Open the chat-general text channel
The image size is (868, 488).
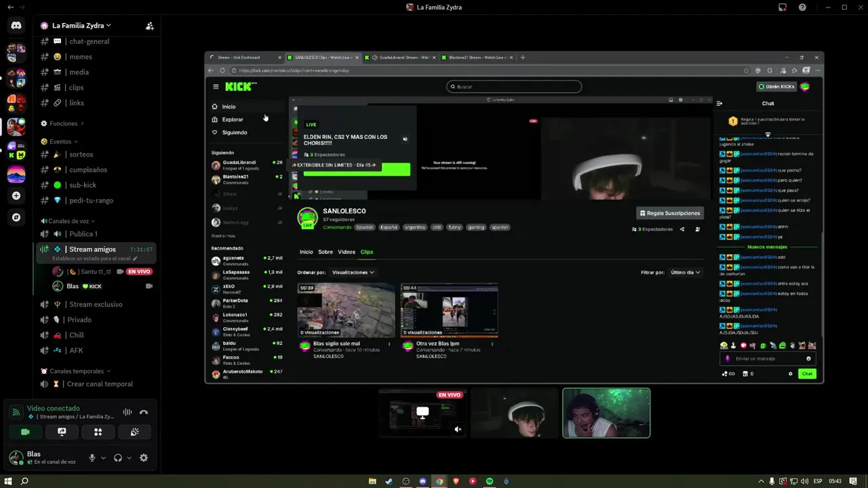[x=90, y=41]
